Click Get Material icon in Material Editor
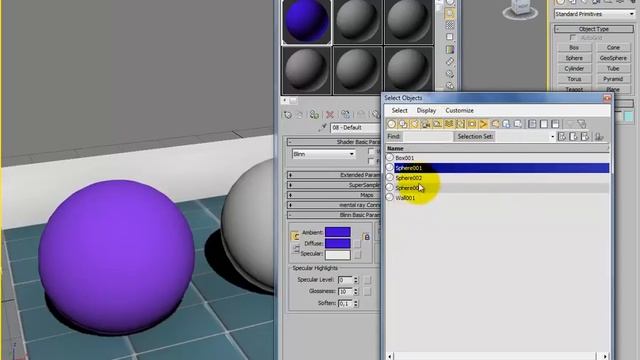Screen dimensions: 640x360 point(288,115)
